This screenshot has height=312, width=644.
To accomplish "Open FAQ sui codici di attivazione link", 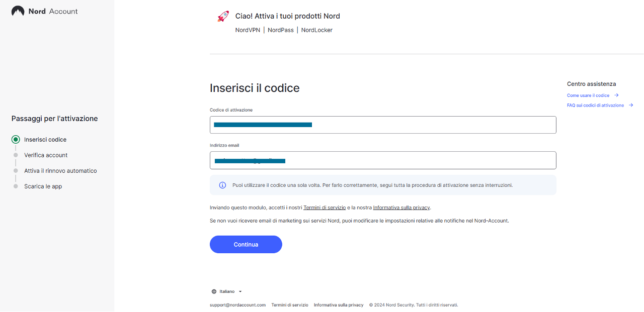I will point(595,106).
